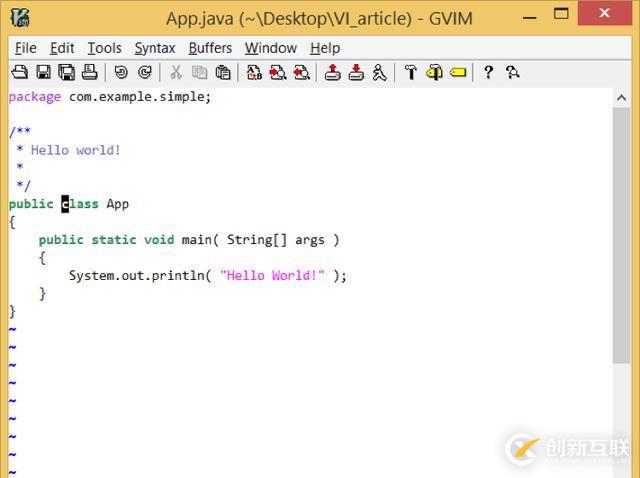Print the file via toolbar icon

click(89, 72)
